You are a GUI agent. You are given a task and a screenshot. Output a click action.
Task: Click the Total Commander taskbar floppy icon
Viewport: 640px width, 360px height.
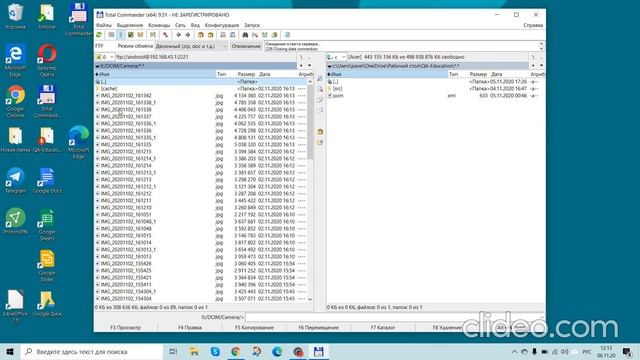[318, 351]
